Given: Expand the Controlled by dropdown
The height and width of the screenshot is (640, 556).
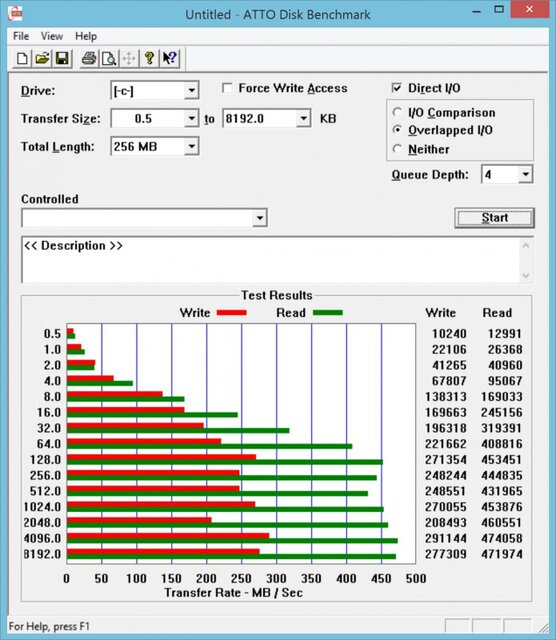Looking at the screenshot, I should point(259,218).
